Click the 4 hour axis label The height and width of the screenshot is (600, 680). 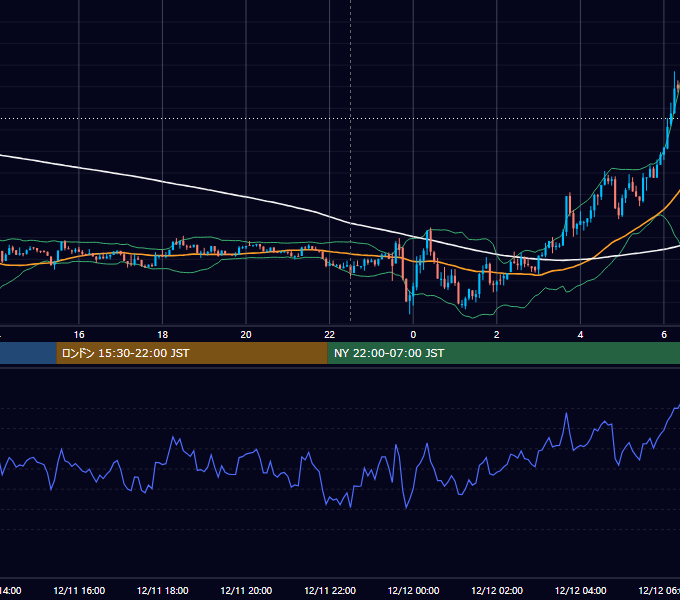click(x=580, y=335)
